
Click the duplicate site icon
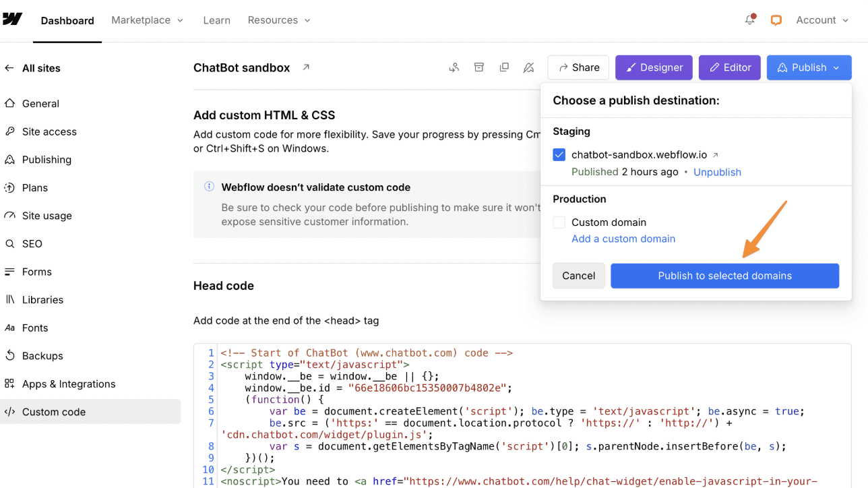504,67
